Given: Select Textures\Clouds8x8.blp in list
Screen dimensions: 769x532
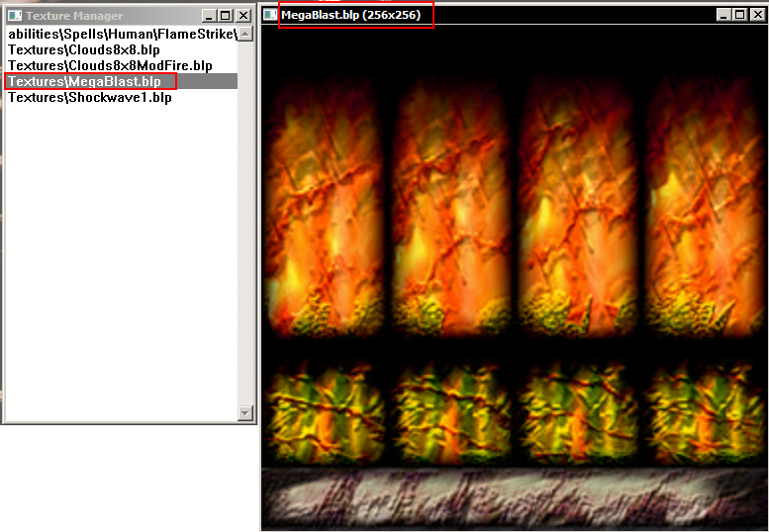Looking at the screenshot, I should [x=121, y=50].
